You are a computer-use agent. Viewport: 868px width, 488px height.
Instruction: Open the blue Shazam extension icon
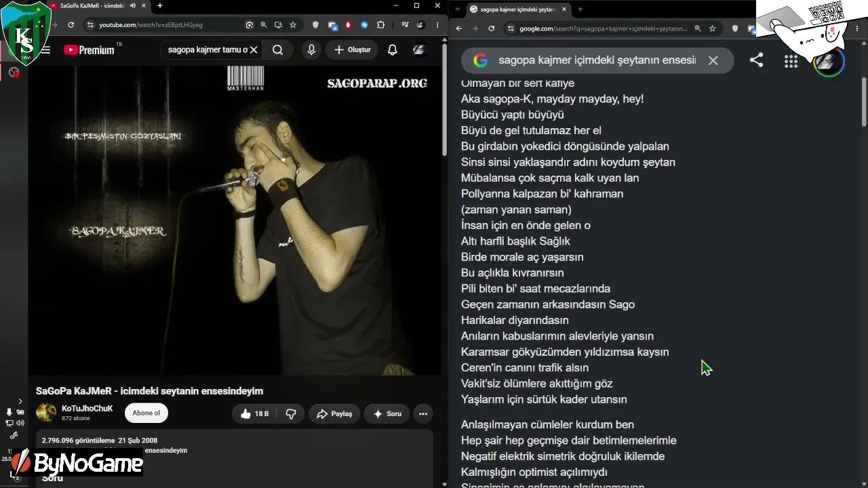pyautogui.click(x=364, y=25)
